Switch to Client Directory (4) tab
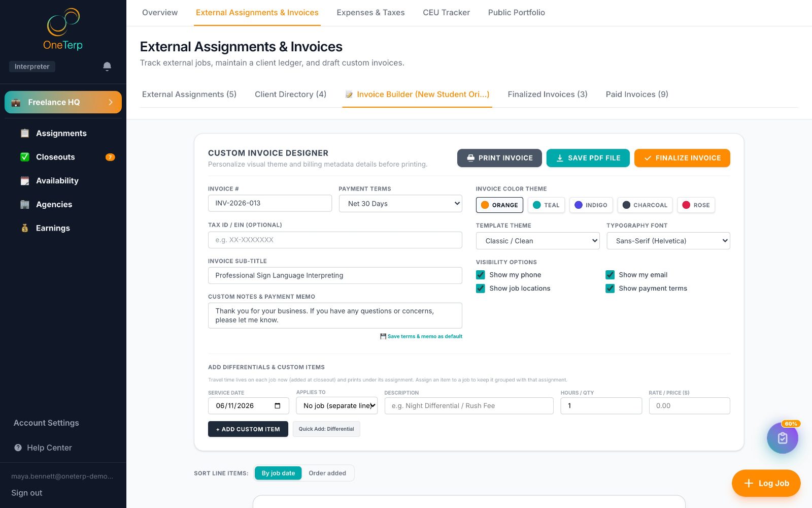 (x=290, y=94)
